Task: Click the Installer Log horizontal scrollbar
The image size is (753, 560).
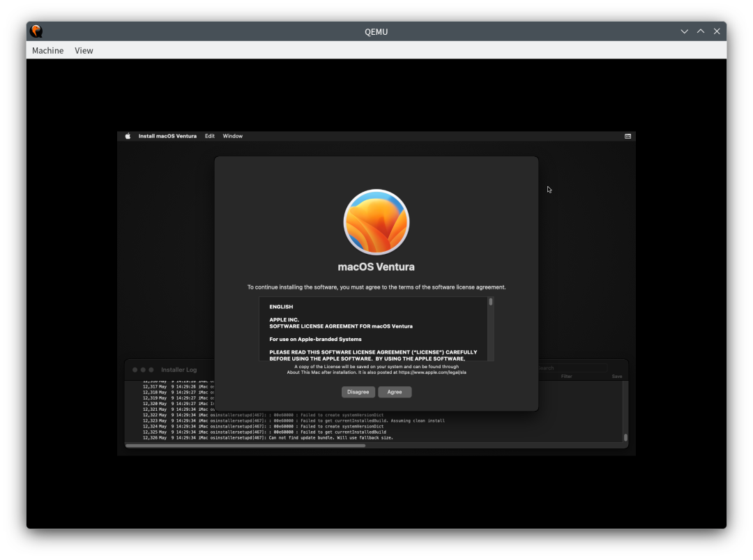Action: [245, 445]
